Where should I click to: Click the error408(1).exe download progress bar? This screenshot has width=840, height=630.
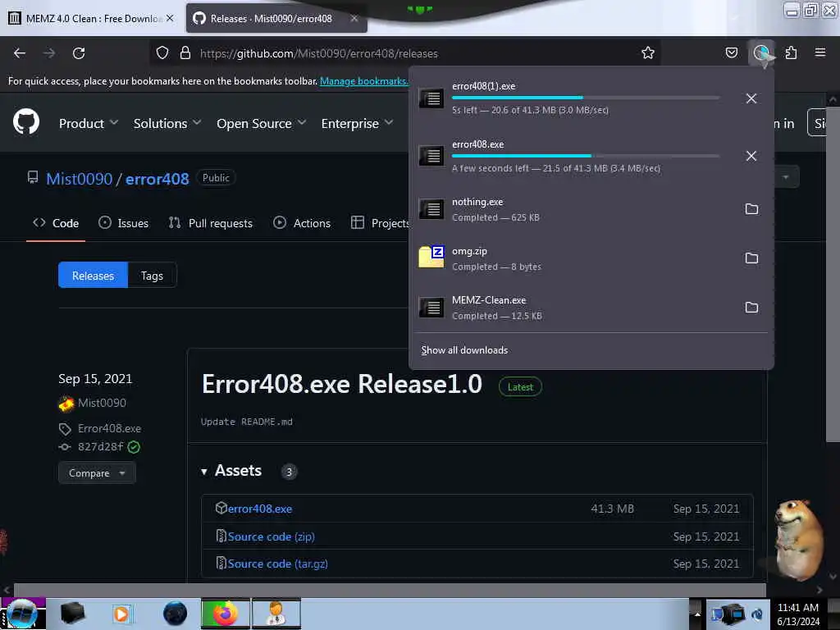coord(586,98)
